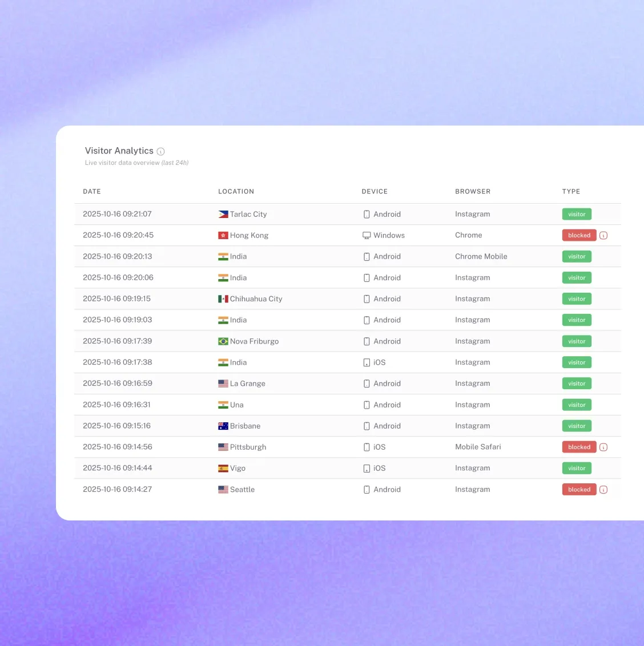Click the DEVICE column header

point(375,192)
